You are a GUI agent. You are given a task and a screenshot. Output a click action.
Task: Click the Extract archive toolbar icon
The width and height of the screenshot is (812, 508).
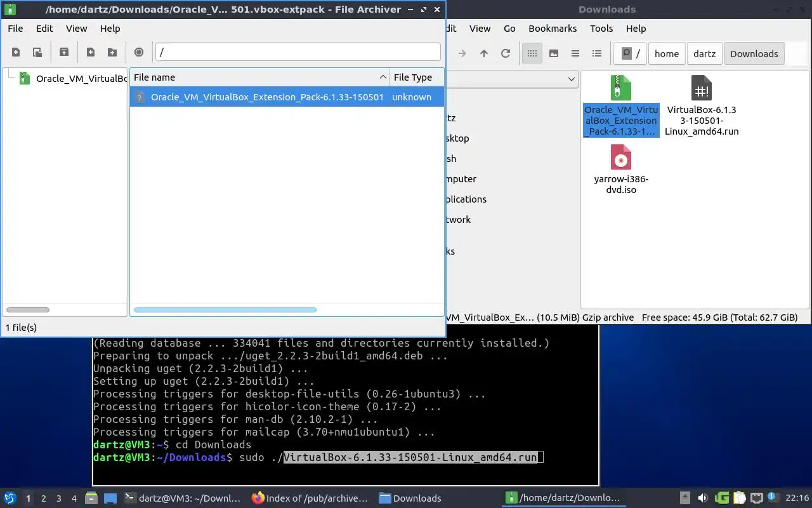[x=64, y=53]
